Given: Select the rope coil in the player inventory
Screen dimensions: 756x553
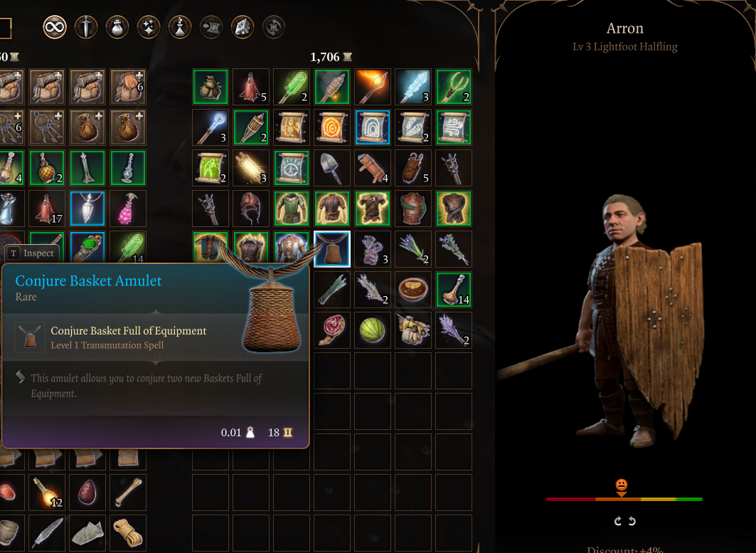Looking at the screenshot, I should (x=128, y=533).
